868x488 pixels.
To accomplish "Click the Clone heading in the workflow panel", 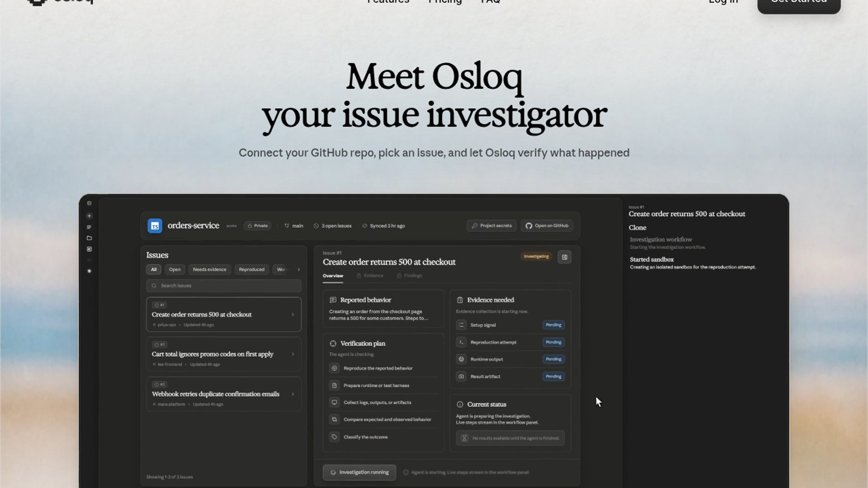I will pos(637,228).
